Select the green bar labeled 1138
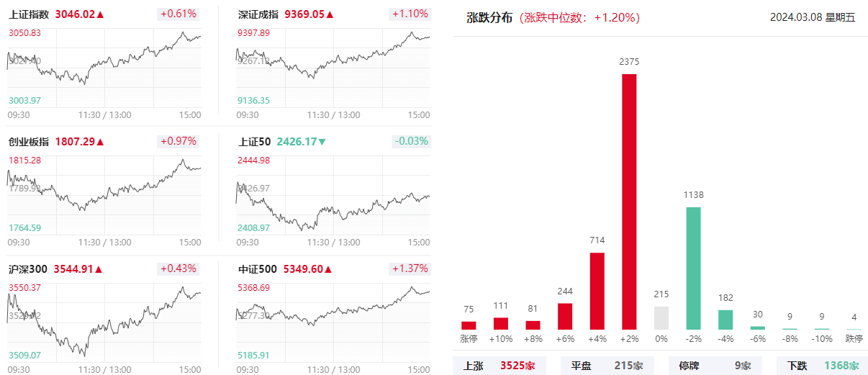 click(x=693, y=268)
